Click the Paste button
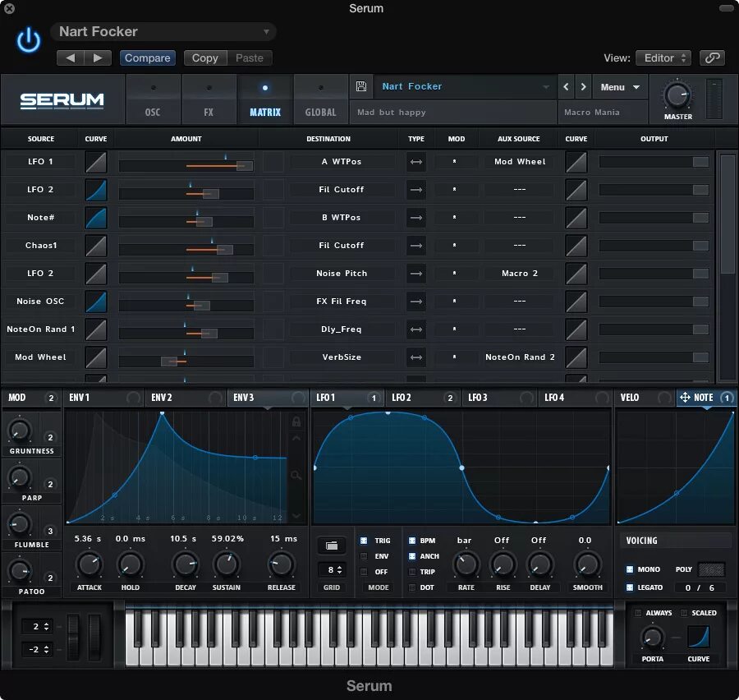The image size is (739, 700). click(x=250, y=58)
